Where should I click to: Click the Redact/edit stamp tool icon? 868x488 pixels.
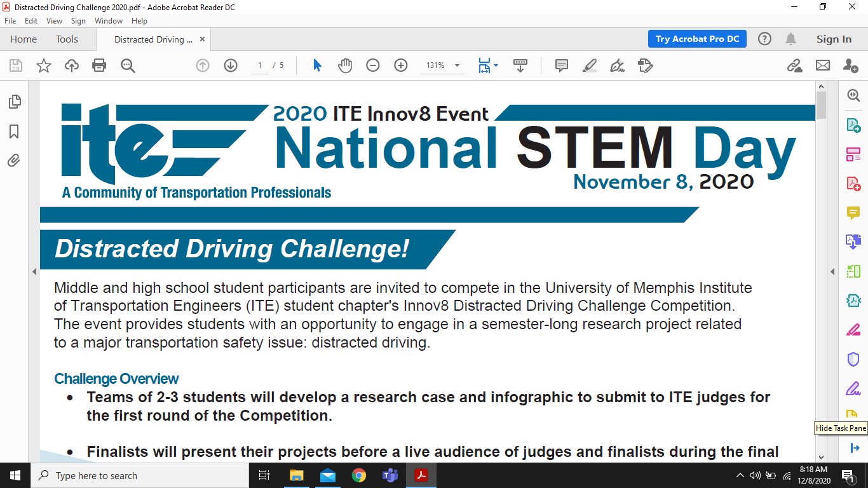(645, 65)
